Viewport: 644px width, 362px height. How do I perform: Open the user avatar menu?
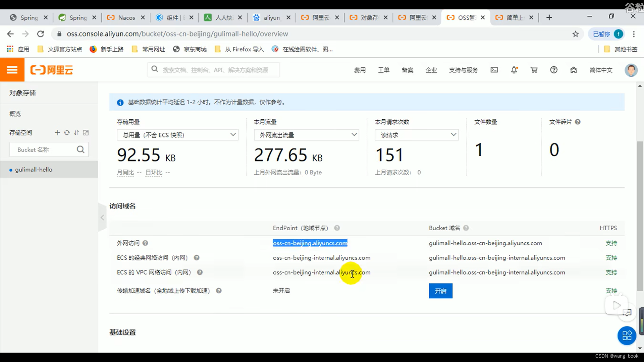[631, 70]
